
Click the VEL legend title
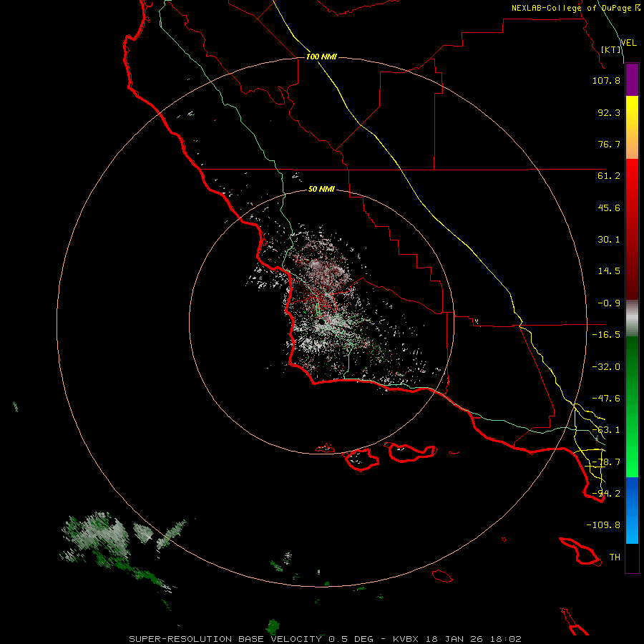629,43
